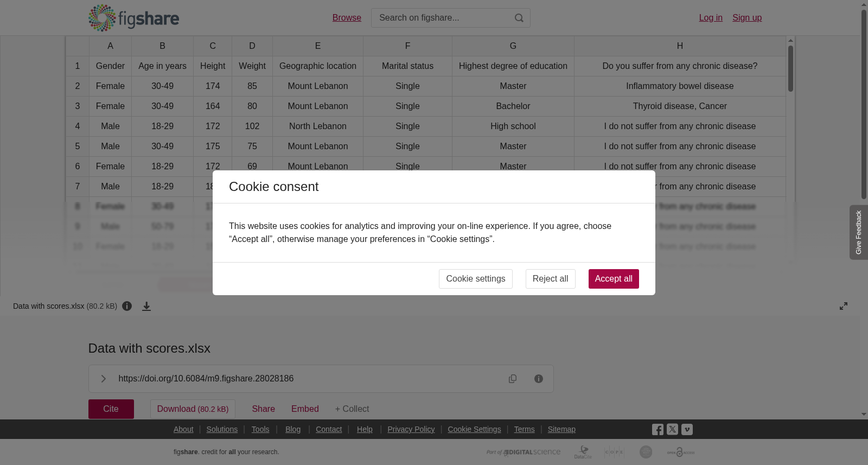The width and height of the screenshot is (868, 465).
Task: Open the Give Feedback side tab
Action: (x=859, y=232)
